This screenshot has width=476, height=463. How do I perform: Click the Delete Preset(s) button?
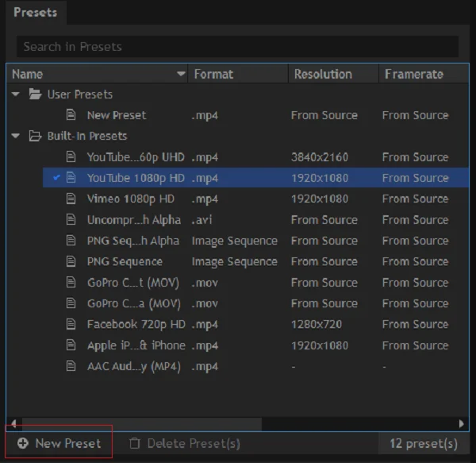pyautogui.click(x=185, y=444)
